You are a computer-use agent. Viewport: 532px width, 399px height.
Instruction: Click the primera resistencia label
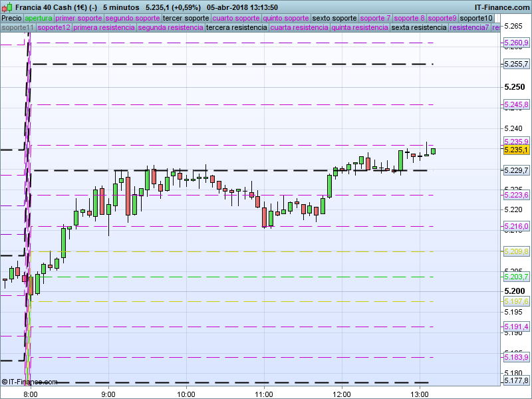(104, 27)
